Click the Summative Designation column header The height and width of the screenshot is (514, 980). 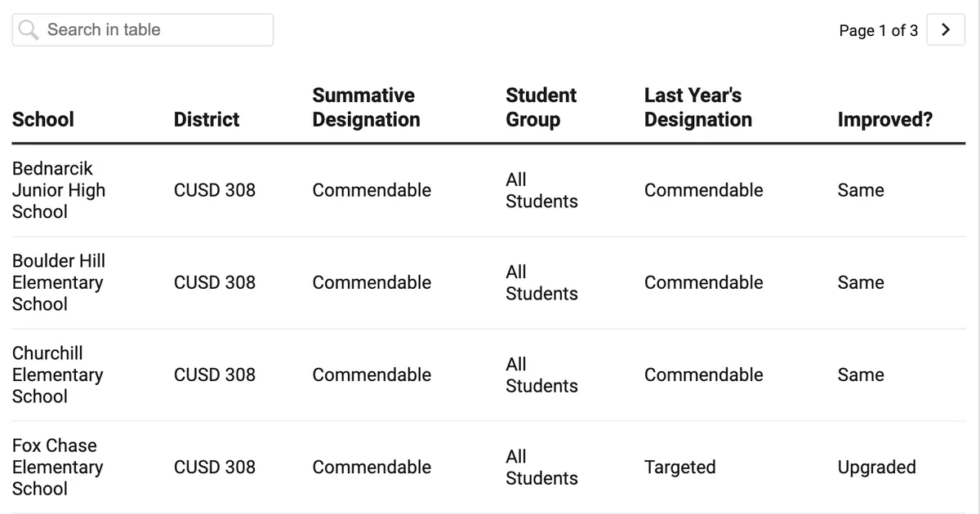[365, 107]
